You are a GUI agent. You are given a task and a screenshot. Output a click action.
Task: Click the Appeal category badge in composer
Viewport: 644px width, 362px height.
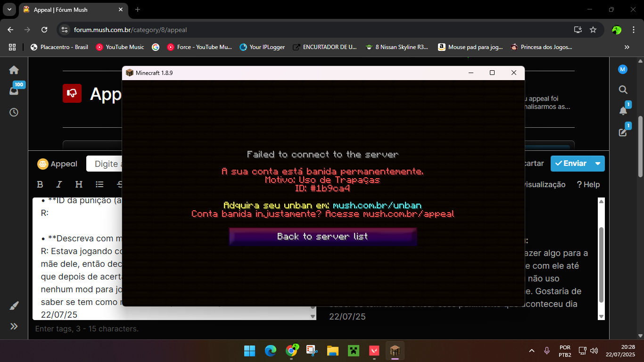tap(58, 164)
